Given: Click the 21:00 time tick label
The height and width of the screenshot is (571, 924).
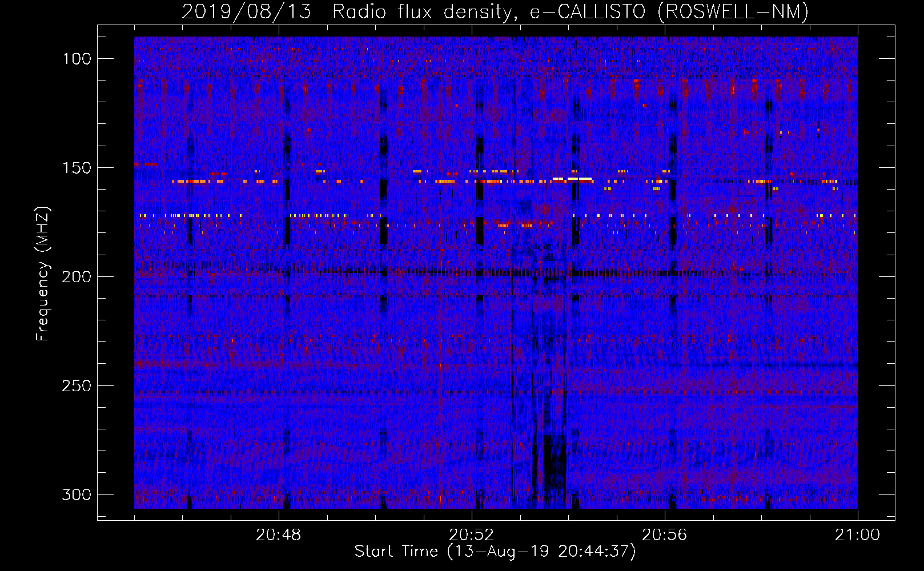Looking at the screenshot, I should (858, 535).
